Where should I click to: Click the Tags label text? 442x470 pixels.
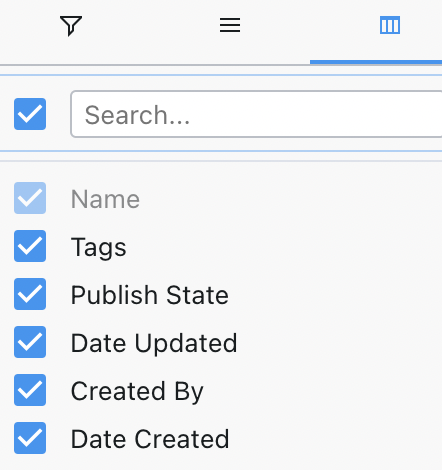[99, 248]
